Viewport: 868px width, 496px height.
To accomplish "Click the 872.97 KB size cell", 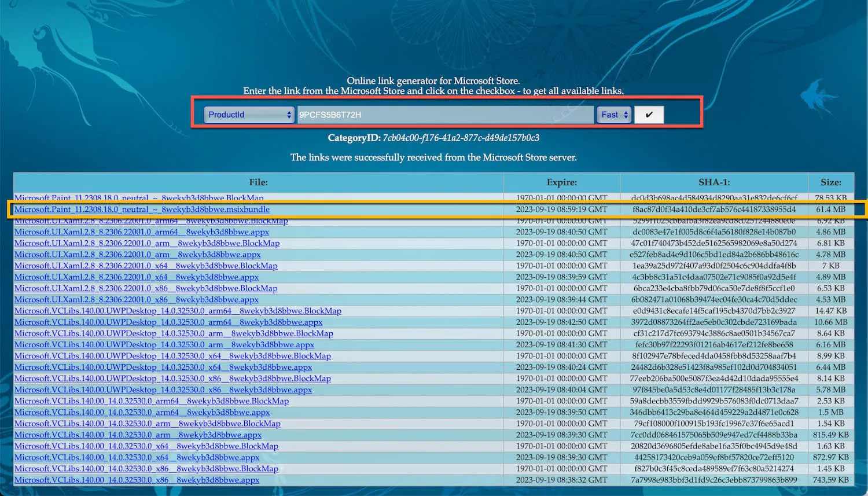I will coord(831,458).
